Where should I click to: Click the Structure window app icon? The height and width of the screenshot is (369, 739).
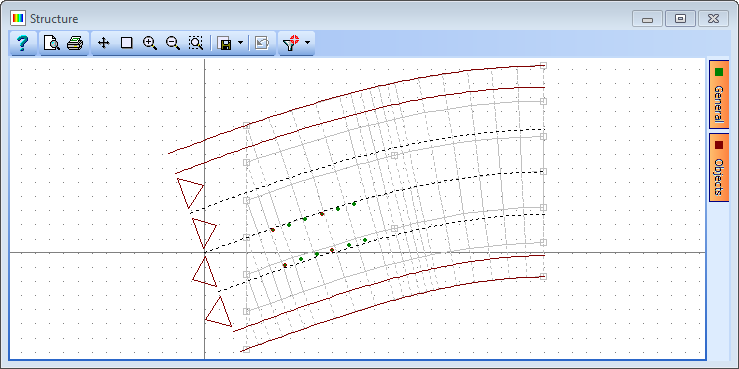click(x=18, y=19)
